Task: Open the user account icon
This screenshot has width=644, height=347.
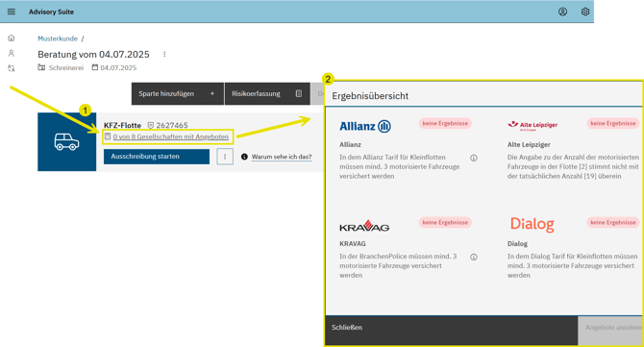Action: (x=562, y=12)
